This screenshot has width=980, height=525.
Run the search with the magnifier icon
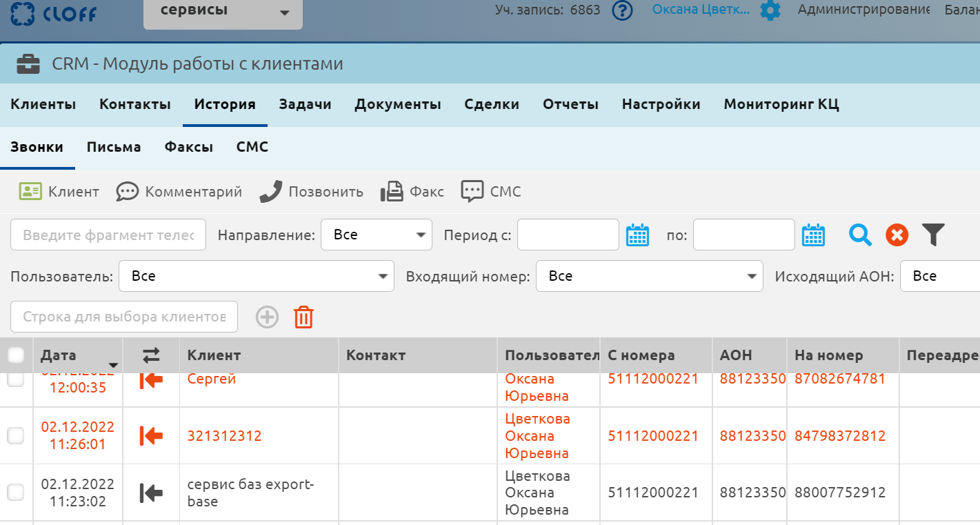click(x=859, y=235)
